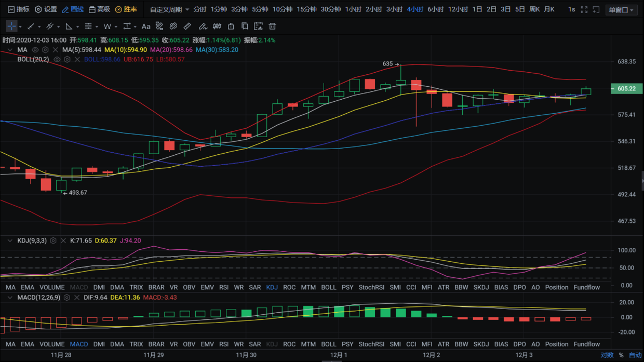Expand the 单窗口 window layout dropdown

[x=621, y=10]
